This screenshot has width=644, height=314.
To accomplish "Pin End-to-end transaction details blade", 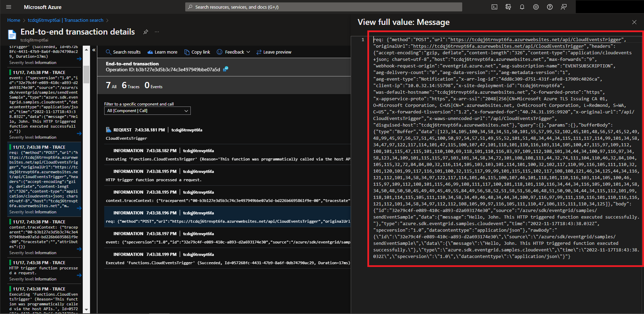I will pos(146,32).
